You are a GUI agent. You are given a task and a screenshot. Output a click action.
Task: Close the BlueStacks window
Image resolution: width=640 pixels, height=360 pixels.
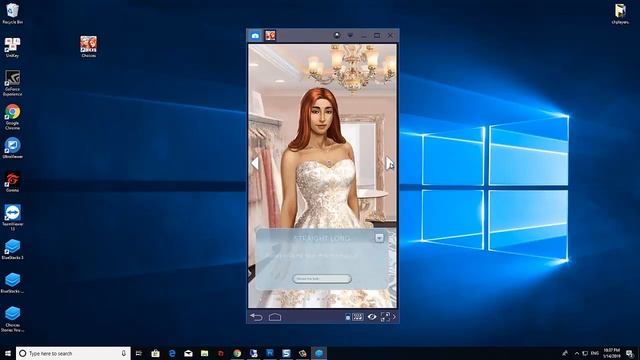(390, 36)
